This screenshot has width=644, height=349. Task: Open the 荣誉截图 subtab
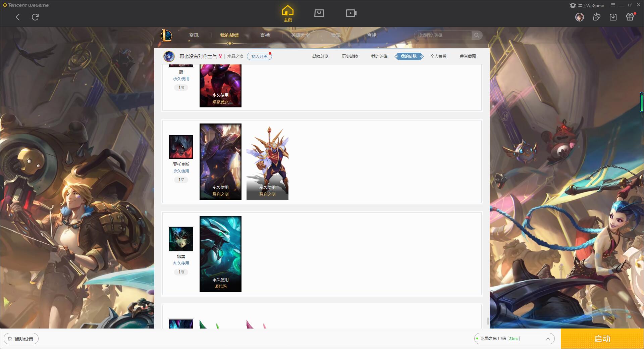pyautogui.click(x=468, y=56)
